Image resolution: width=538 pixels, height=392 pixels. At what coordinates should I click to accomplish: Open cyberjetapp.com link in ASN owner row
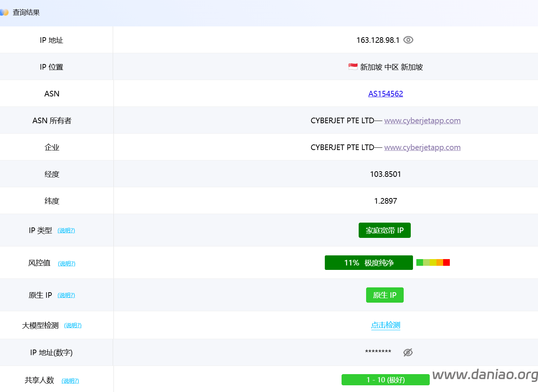pyautogui.click(x=422, y=121)
